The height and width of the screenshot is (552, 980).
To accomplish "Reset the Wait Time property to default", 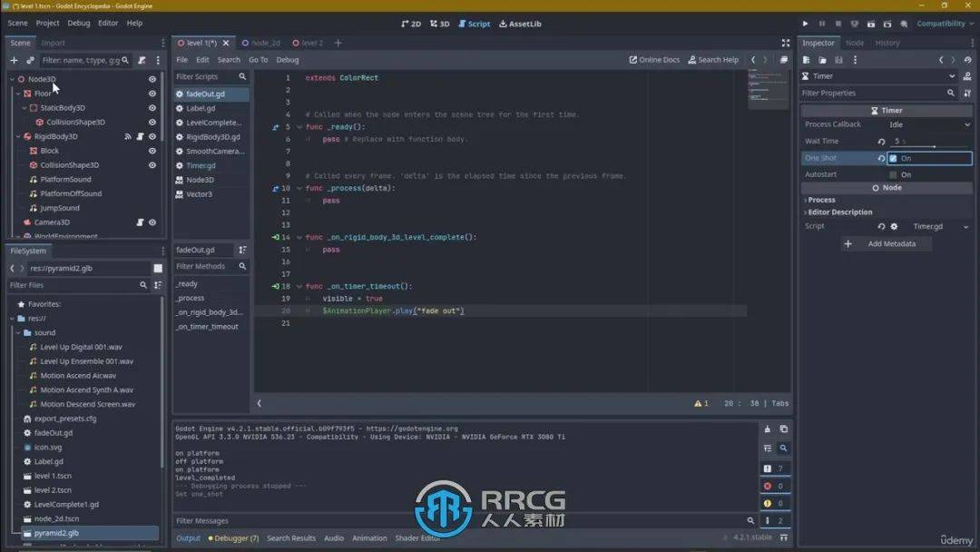I will tap(881, 142).
